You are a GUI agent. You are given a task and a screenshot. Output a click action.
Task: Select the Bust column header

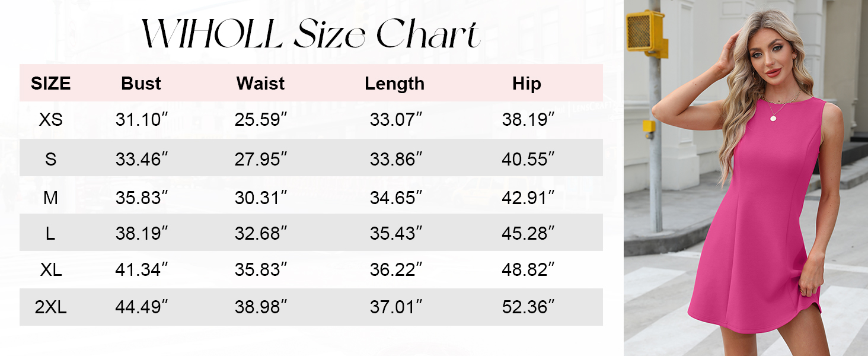pyautogui.click(x=141, y=84)
